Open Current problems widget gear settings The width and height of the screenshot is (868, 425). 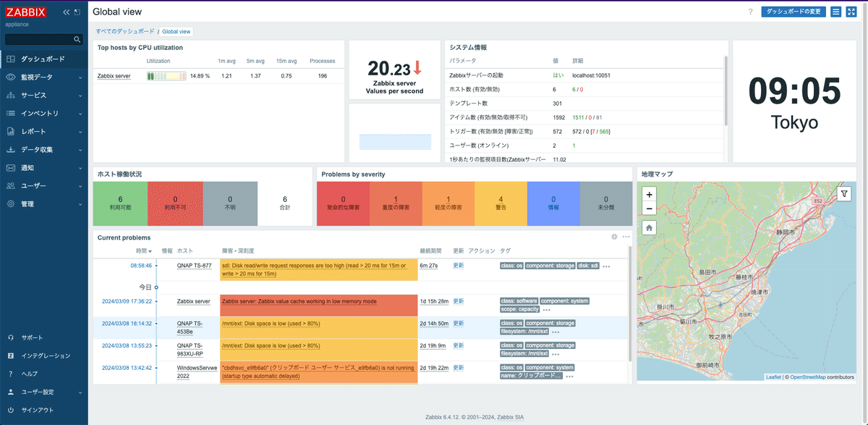tap(614, 237)
